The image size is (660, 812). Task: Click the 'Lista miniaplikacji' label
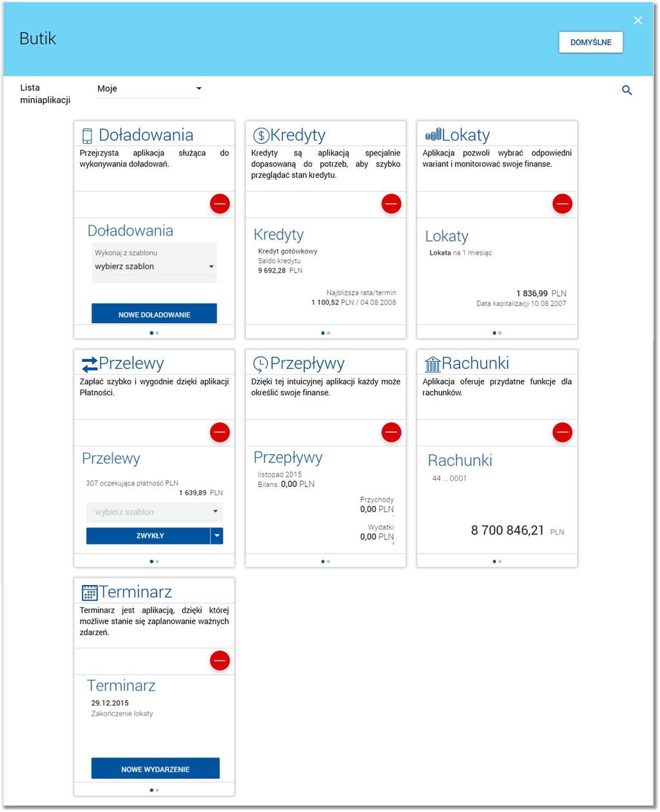[x=45, y=94]
